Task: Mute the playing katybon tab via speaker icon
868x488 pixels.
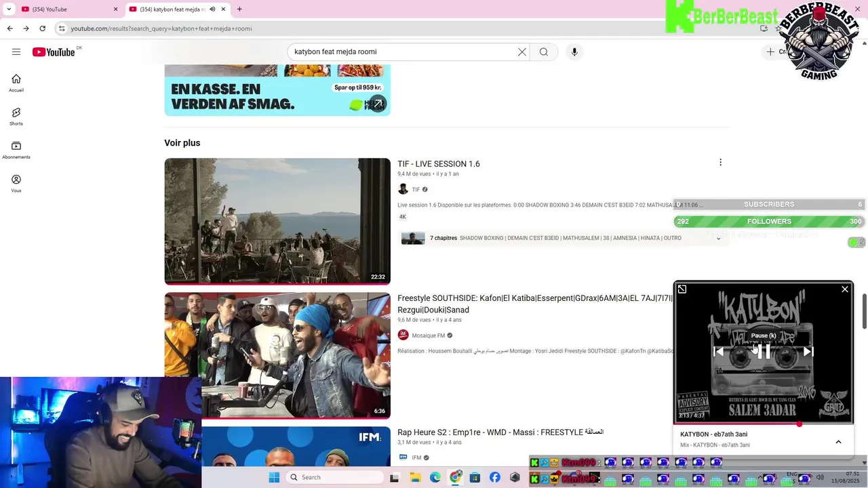Action: (x=212, y=9)
